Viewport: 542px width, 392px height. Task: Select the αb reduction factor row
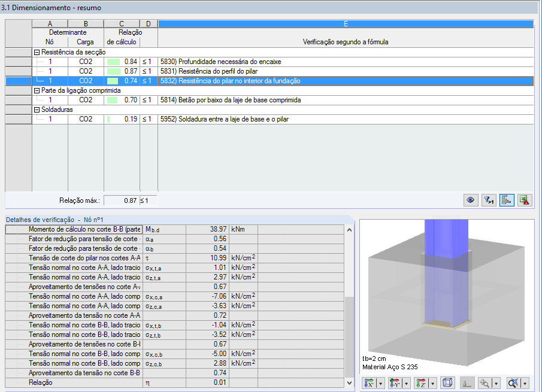click(x=174, y=248)
